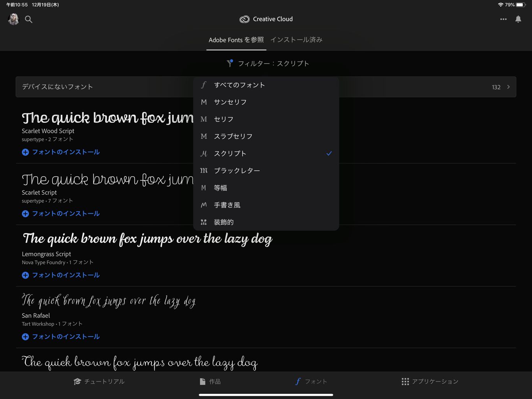Click the decorative M icon beside 装飾的
The image size is (532, 399).
point(204,222)
